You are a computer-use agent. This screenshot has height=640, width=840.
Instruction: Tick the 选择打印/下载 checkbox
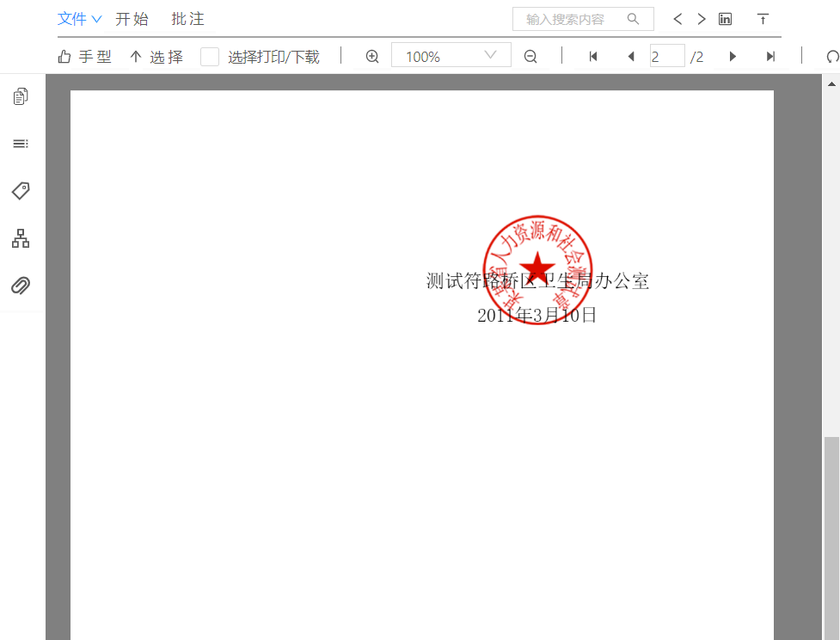[x=210, y=57]
